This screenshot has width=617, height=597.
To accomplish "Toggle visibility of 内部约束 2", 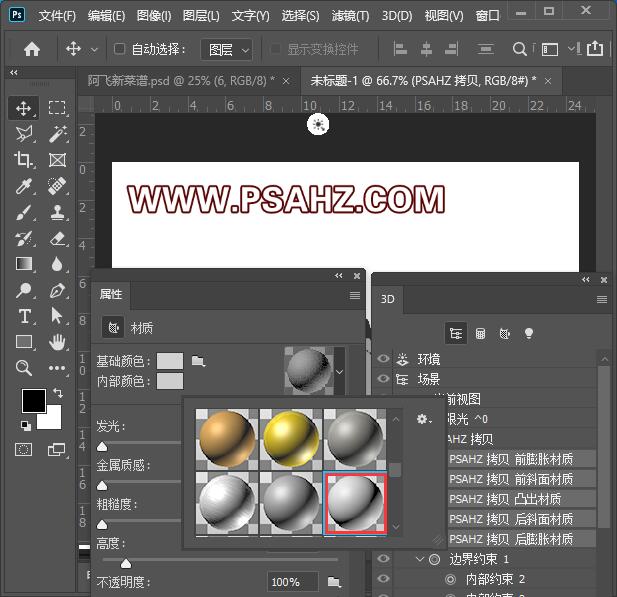I will coord(383,579).
